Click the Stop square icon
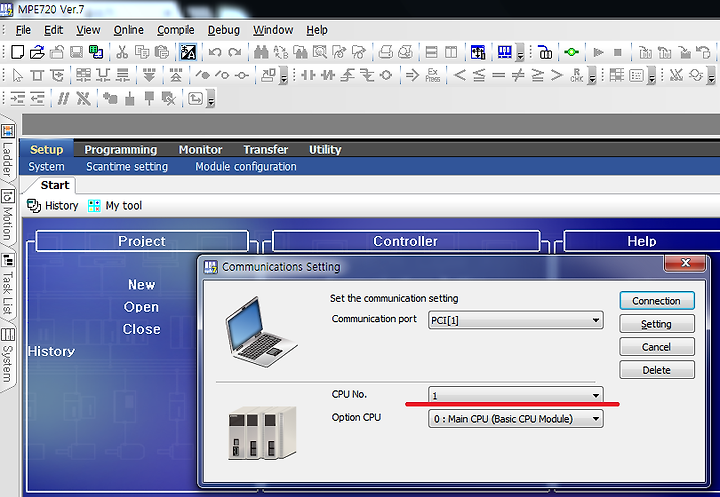Image resolution: width=720 pixels, height=497 pixels. [x=618, y=52]
